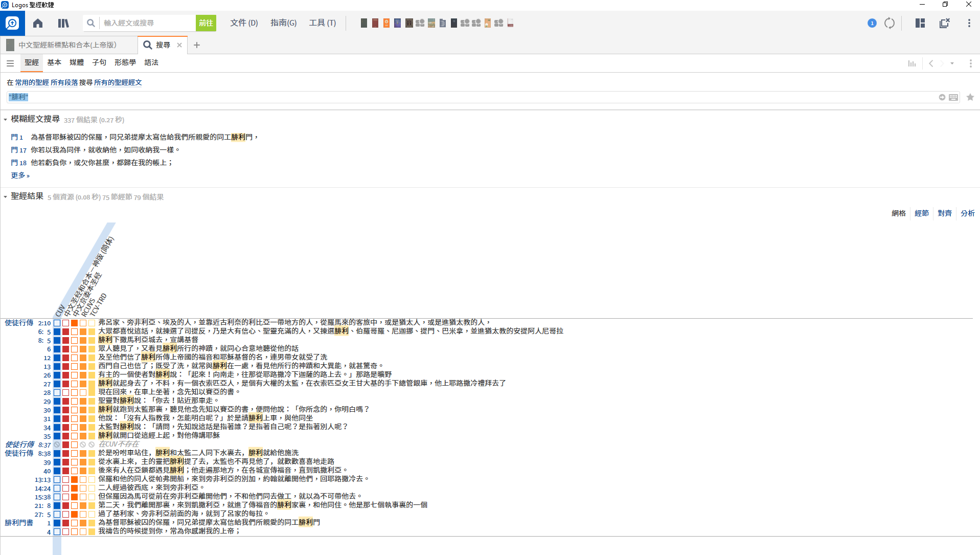Switch results to 分析 view

(968, 213)
